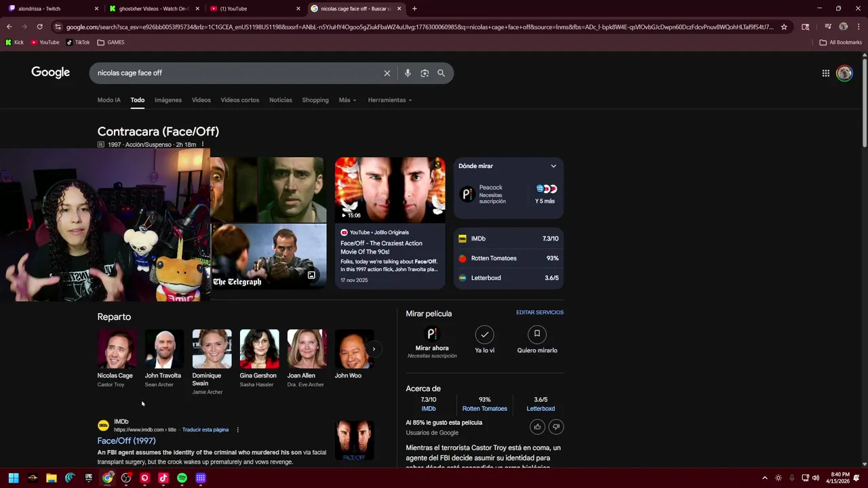Open the Peacock streaming option

(x=490, y=194)
